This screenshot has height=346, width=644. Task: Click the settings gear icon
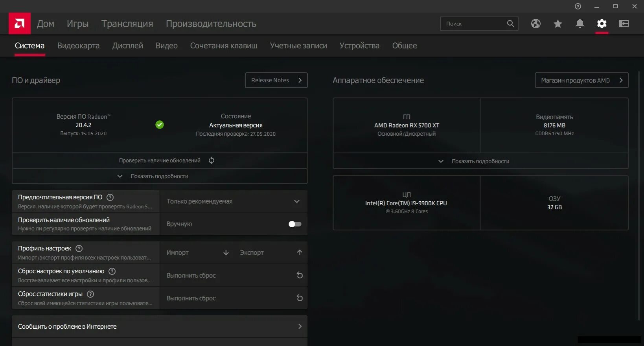tap(602, 24)
